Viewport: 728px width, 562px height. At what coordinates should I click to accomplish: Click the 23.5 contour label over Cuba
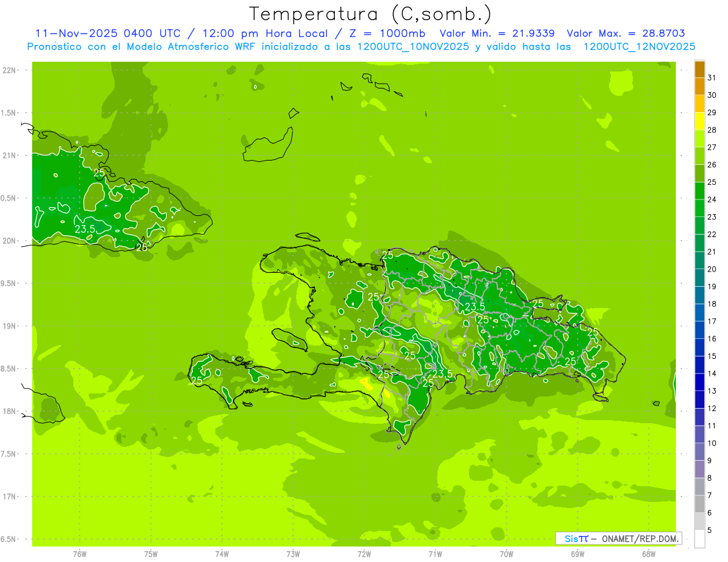84,229
